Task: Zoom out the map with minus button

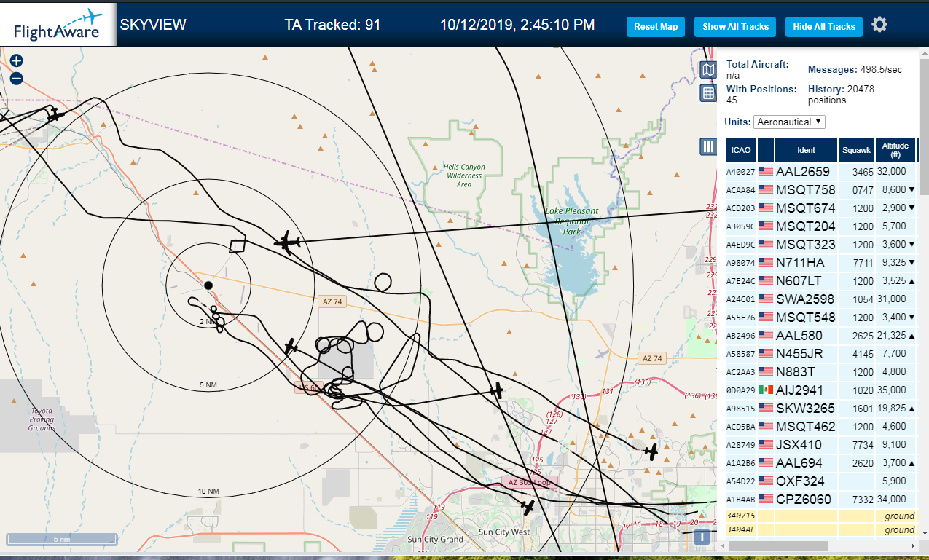Action: pos(16,79)
